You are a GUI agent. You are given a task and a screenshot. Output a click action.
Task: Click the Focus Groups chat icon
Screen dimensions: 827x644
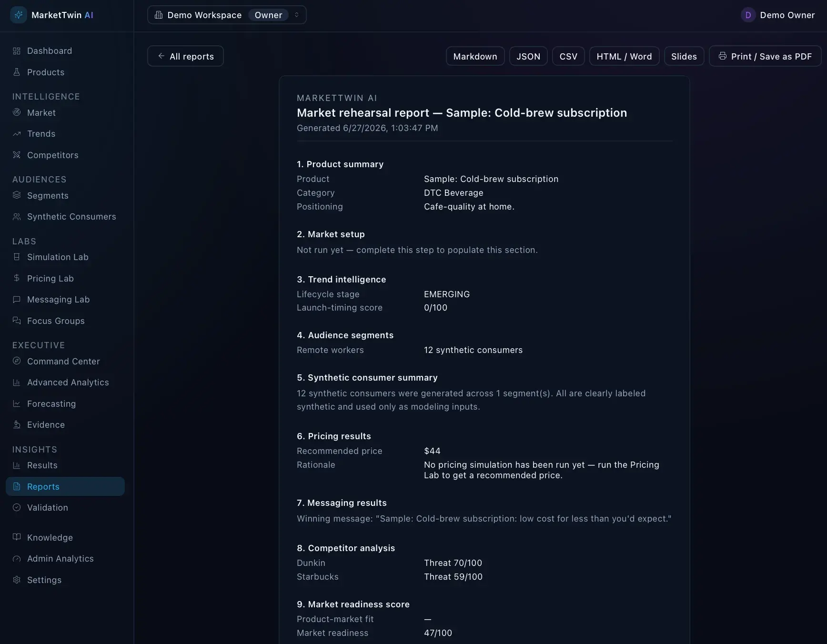pyautogui.click(x=17, y=321)
